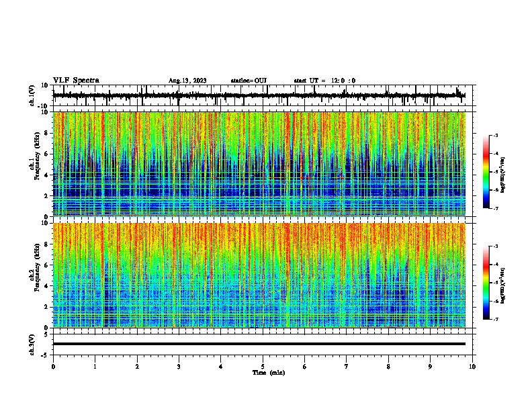Click the "-7" tick on ch.2 colorbar
The image size is (532, 411).
click(496, 320)
